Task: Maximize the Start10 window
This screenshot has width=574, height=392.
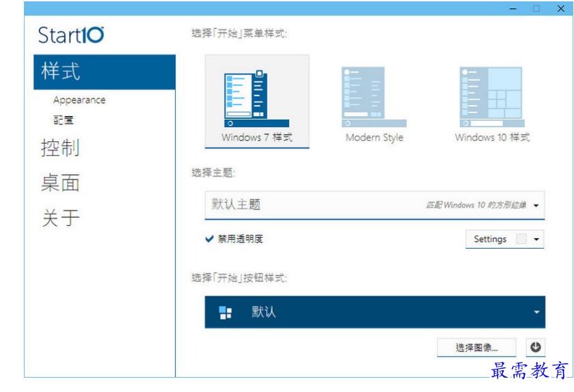Action: (x=536, y=8)
